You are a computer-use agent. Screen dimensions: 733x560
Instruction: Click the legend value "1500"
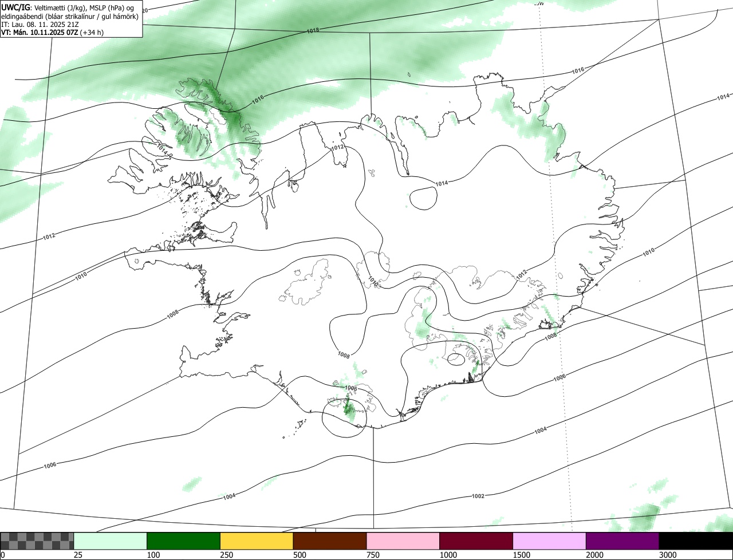(x=522, y=555)
